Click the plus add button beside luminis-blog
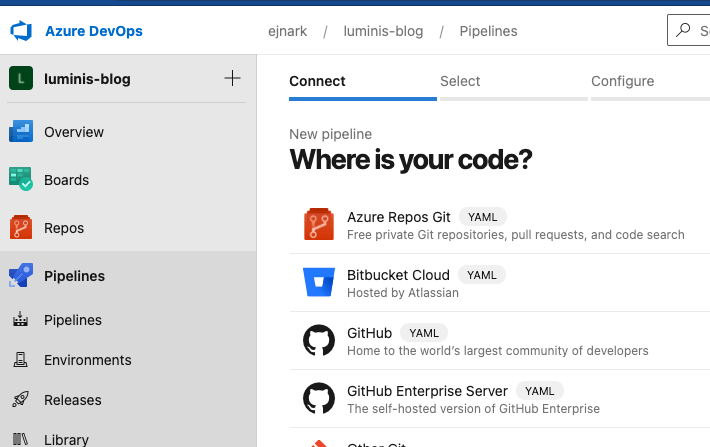The image size is (710, 447). pos(232,78)
